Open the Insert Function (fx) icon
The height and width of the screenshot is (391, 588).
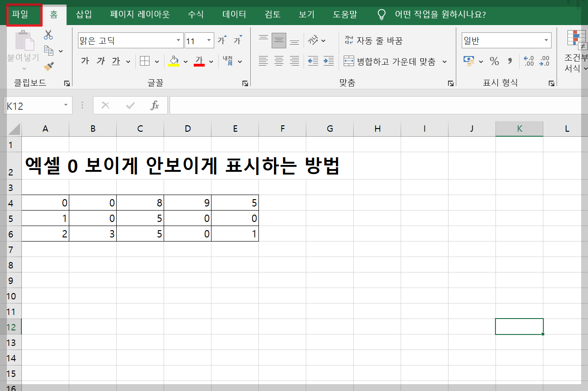[x=155, y=105]
